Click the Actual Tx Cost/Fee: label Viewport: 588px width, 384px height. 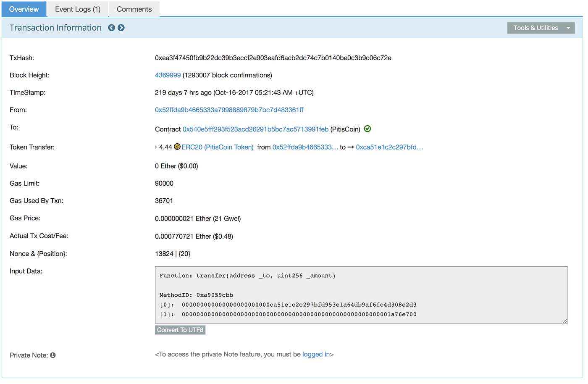(x=39, y=236)
